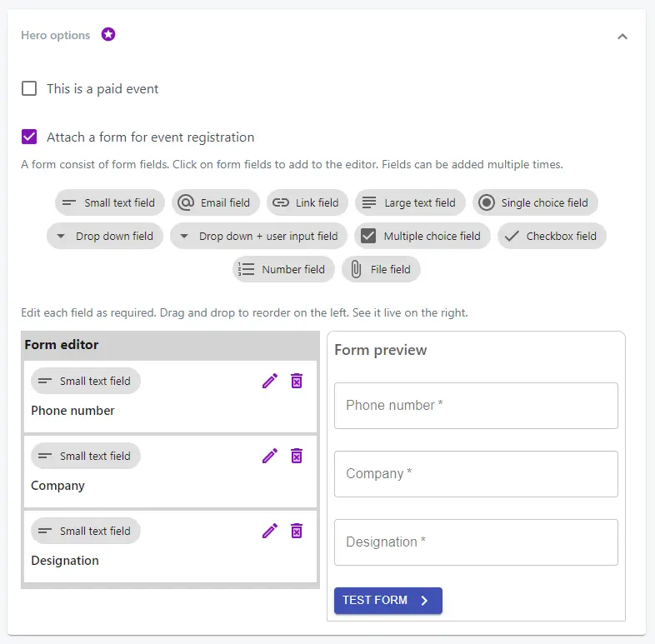
Task: Check the This is a paid event box
Action: pyautogui.click(x=29, y=88)
